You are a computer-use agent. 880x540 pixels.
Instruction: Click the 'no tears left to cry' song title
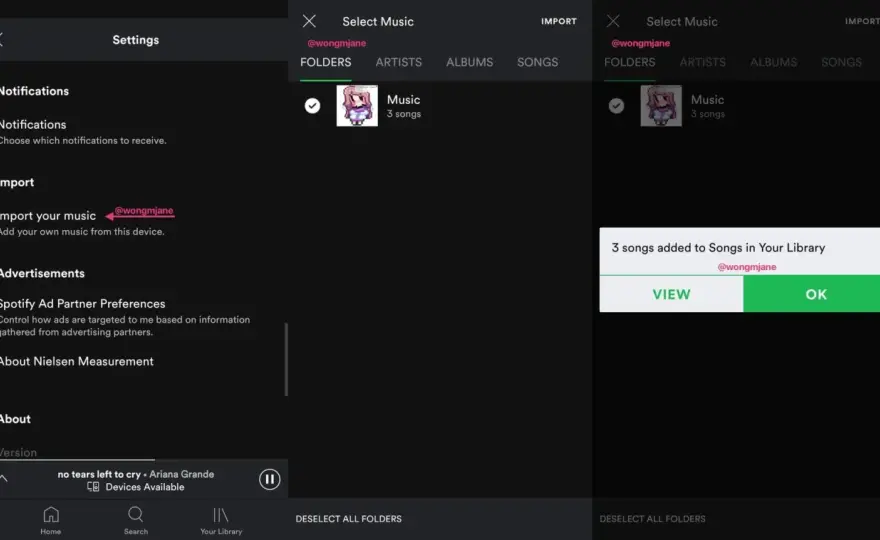click(x=99, y=474)
